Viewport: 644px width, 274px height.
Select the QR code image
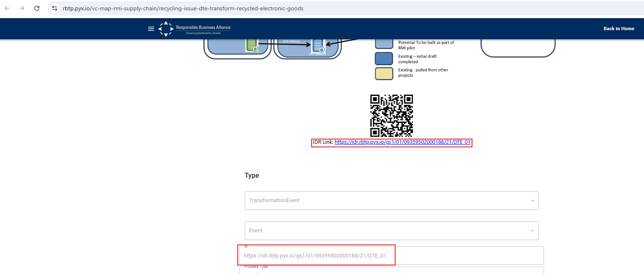coord(391,116)
